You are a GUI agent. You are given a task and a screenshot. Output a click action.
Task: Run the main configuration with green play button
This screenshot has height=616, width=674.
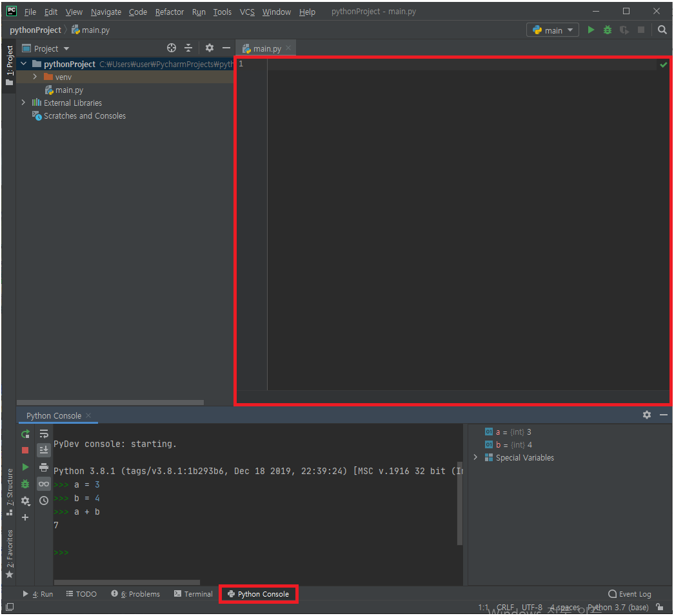pos(591,30)
